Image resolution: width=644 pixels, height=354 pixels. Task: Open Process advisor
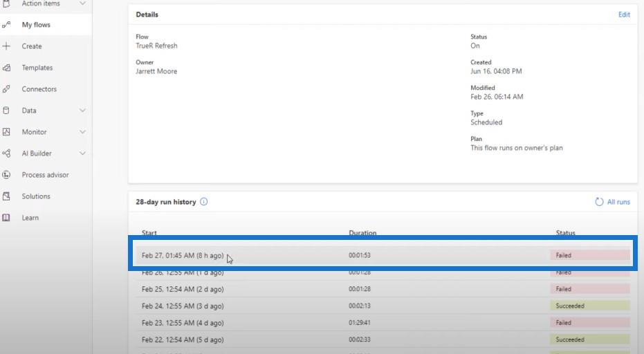(x=45, y=174)
